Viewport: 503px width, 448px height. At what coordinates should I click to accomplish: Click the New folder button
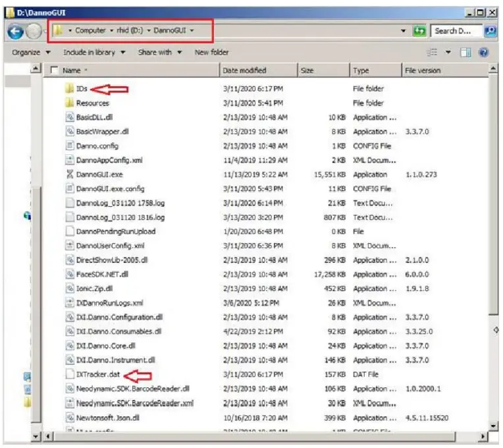pos(211,52)
